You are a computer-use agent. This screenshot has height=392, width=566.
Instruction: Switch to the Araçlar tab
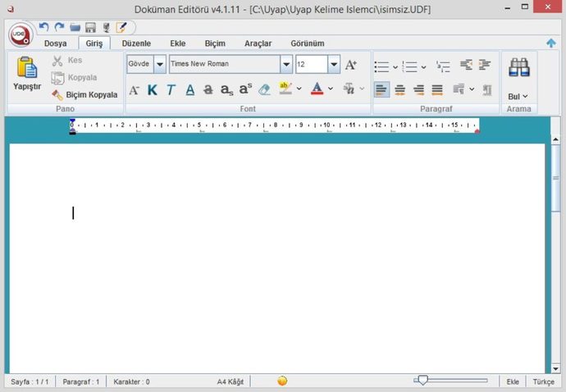point(258,43)
